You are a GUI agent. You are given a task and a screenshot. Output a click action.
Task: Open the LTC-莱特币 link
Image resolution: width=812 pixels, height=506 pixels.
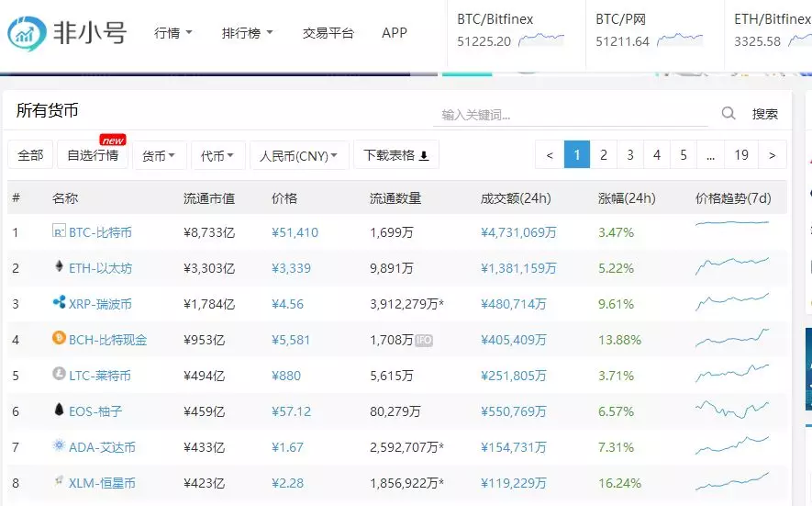point(100,376)
